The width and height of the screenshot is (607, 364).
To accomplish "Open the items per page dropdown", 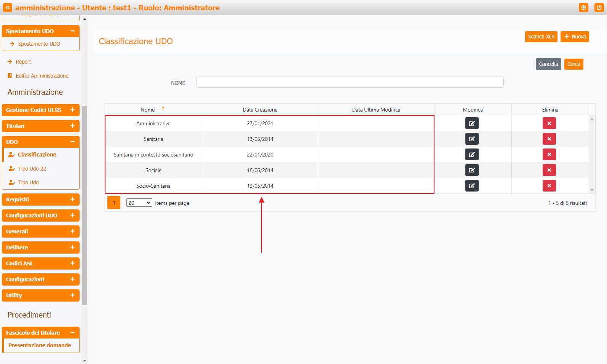I will 139,203.
